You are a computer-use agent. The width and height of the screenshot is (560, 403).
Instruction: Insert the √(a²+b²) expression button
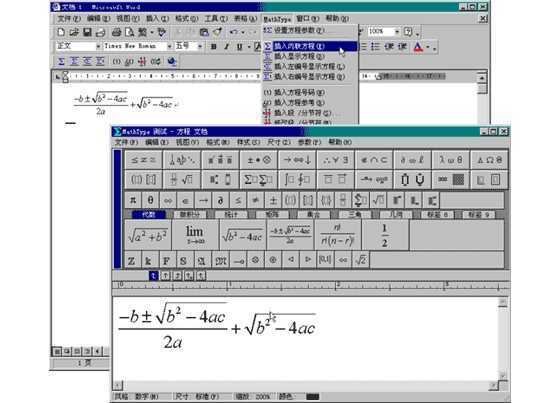148,235
